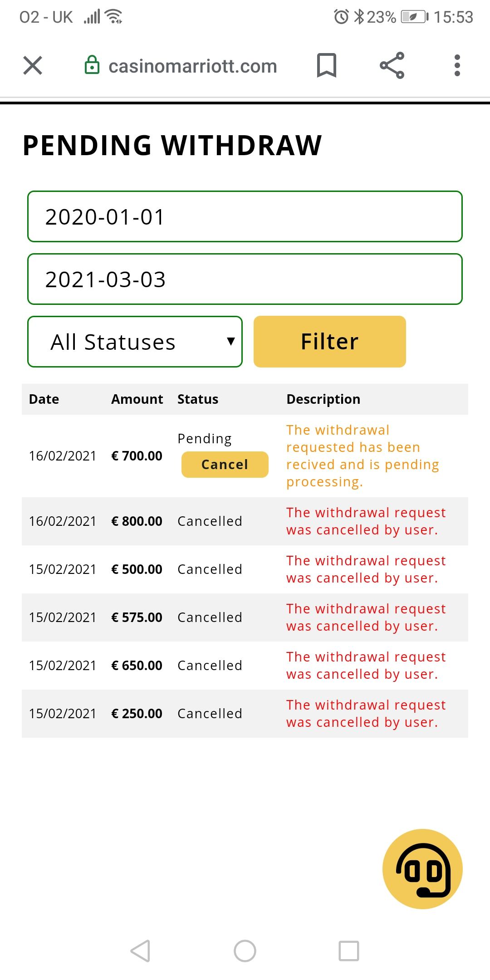Select the € 800.00 cancelled withdrawal row
Viewport: 490px width, 980px height.
point(245,521)
